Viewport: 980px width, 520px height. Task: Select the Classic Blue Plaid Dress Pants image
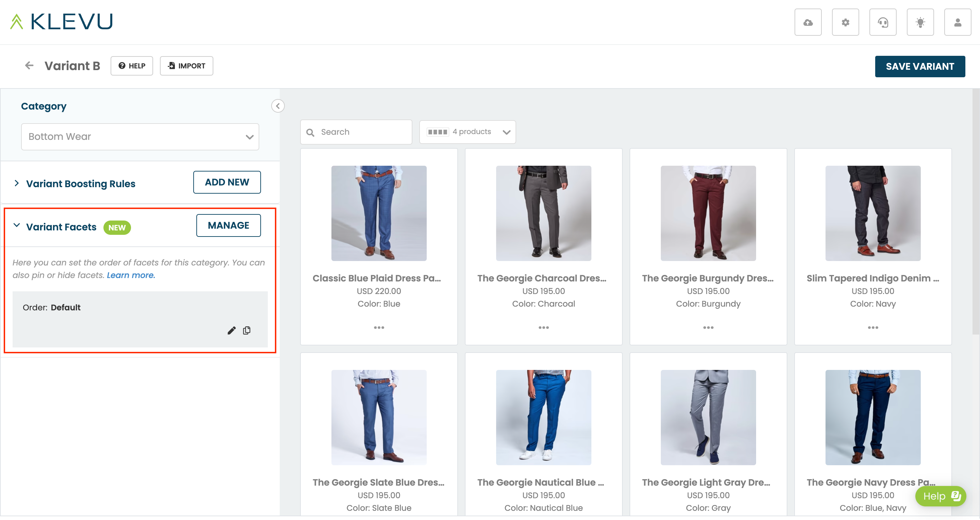[x=379, y=213]
